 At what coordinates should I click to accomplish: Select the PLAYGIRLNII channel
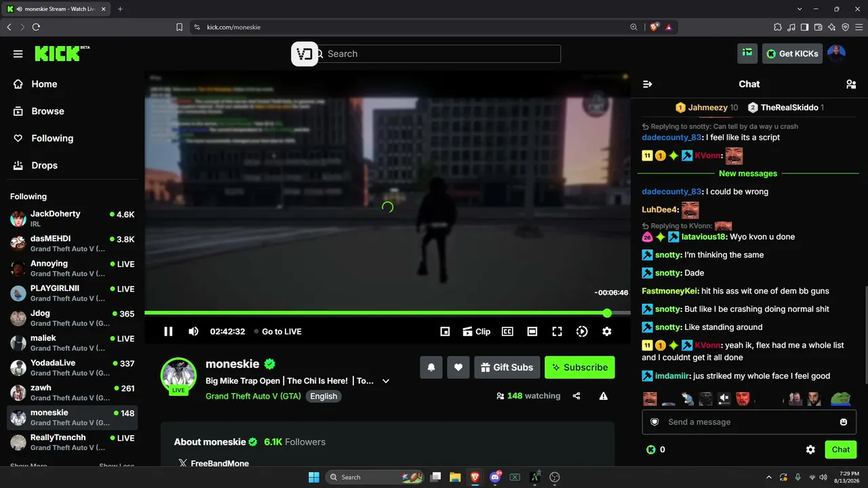[73, 293]
